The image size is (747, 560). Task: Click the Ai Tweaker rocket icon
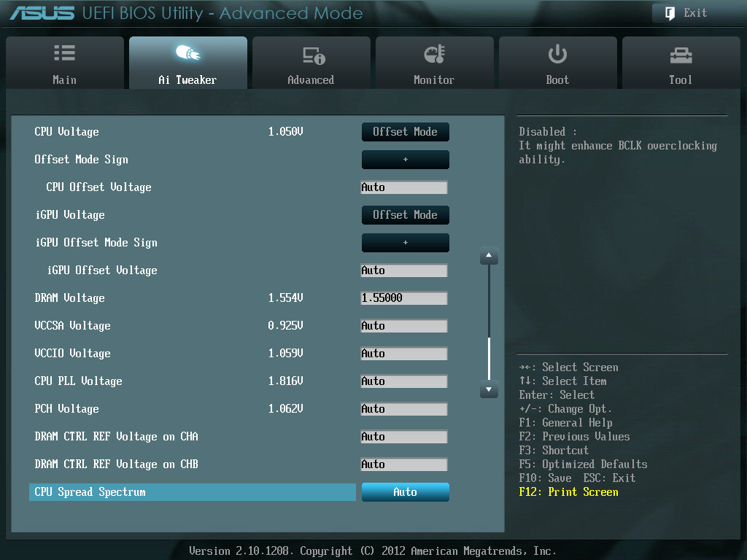click(x=187, y=52)
